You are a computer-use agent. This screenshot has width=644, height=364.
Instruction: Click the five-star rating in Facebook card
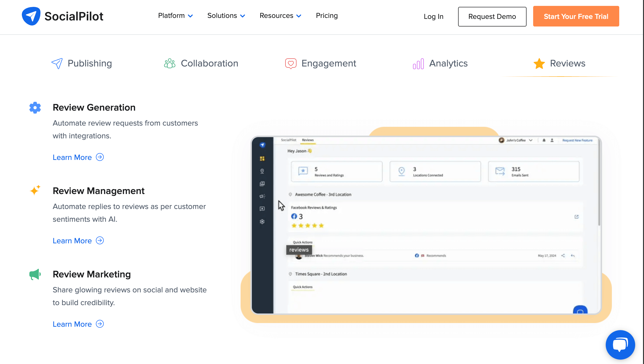pos(308,225)
